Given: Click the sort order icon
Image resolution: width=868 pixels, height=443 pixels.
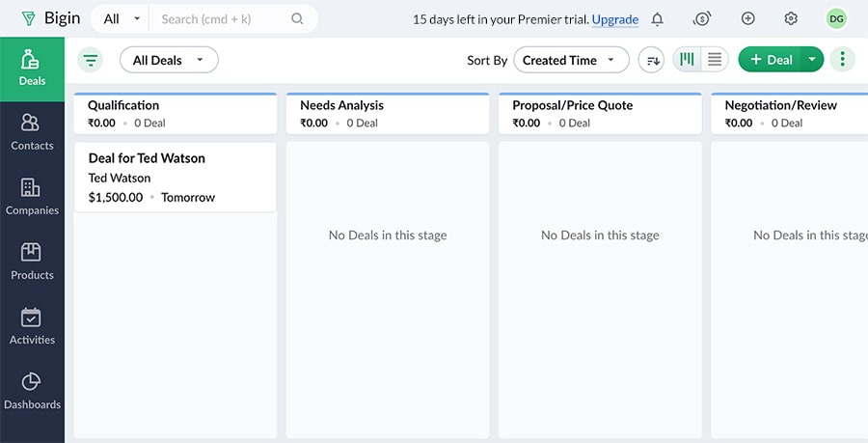Looking at the screenshot, I should click(653, 60).
